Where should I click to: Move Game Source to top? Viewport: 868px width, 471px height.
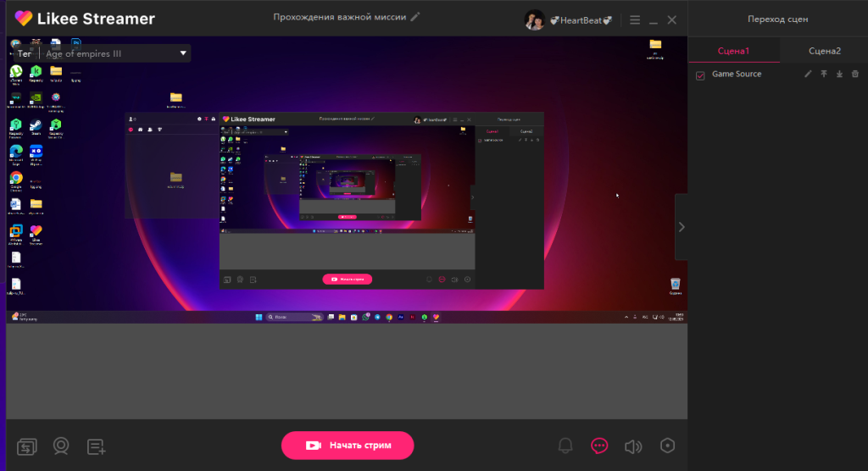click(824, 74)
